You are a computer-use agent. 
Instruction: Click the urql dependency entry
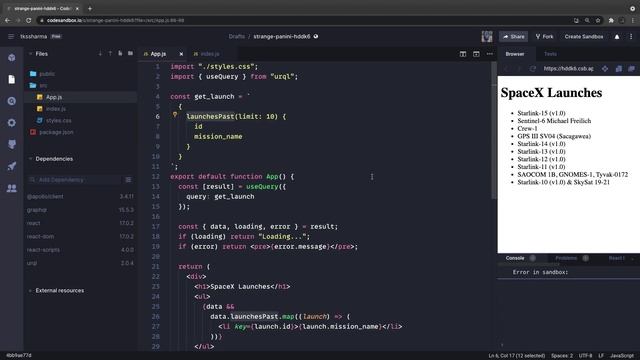tap(80, 263)
